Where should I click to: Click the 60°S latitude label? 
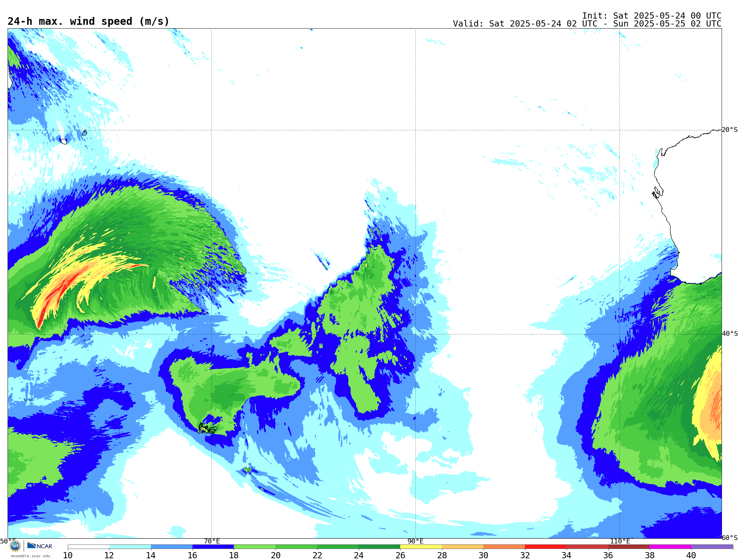click(730, 538)
